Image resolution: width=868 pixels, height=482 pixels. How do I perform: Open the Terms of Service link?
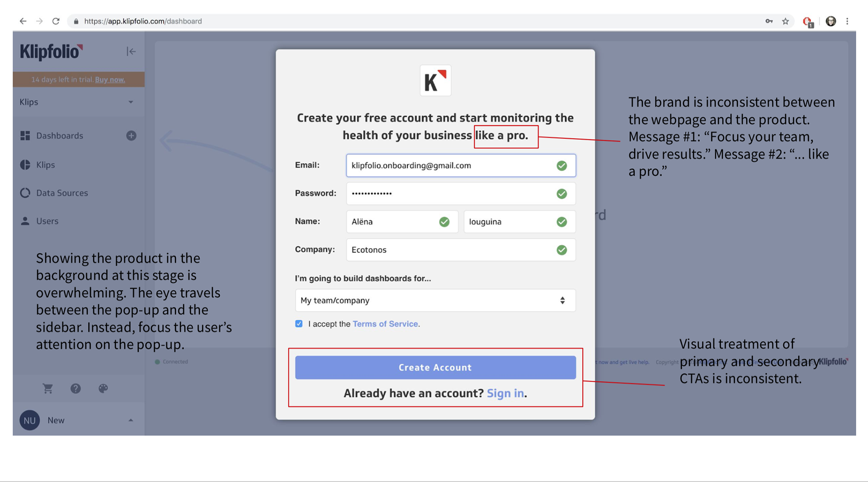coord(385,324)
